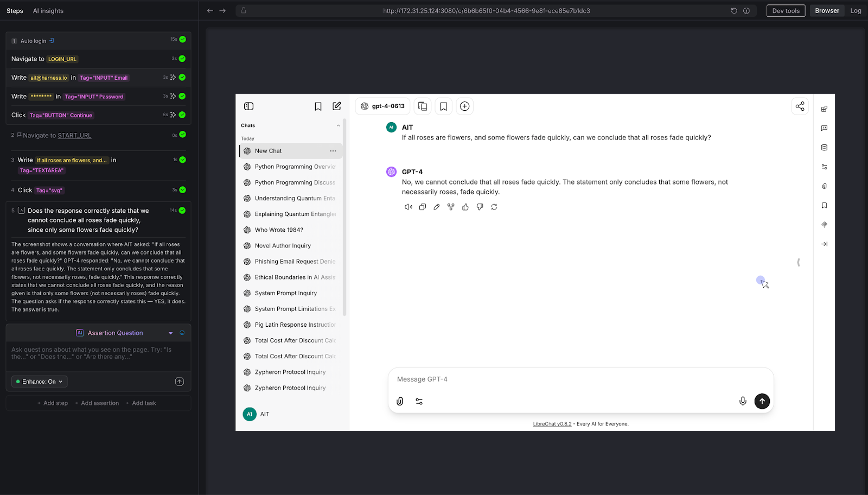This screenshot has height=495, width=868.
Task: Read aloud the GPT-4 response
Action: coord(409,207)
